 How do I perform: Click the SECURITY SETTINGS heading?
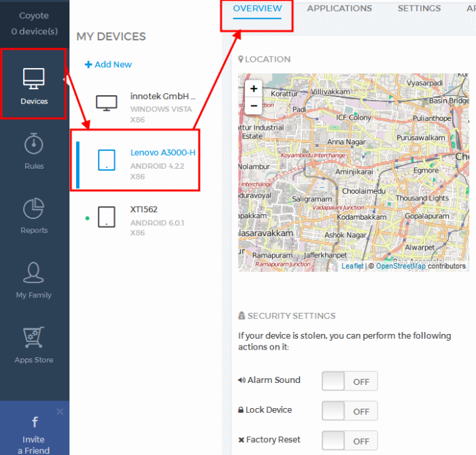292,316
